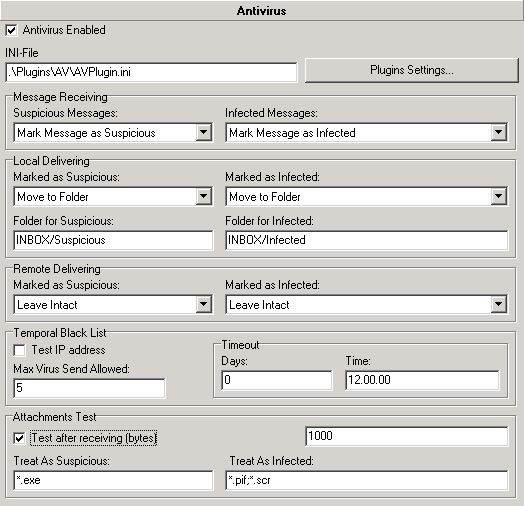Open the Plugins Settings dialog
524x506 pixels.
pos(411,70)
